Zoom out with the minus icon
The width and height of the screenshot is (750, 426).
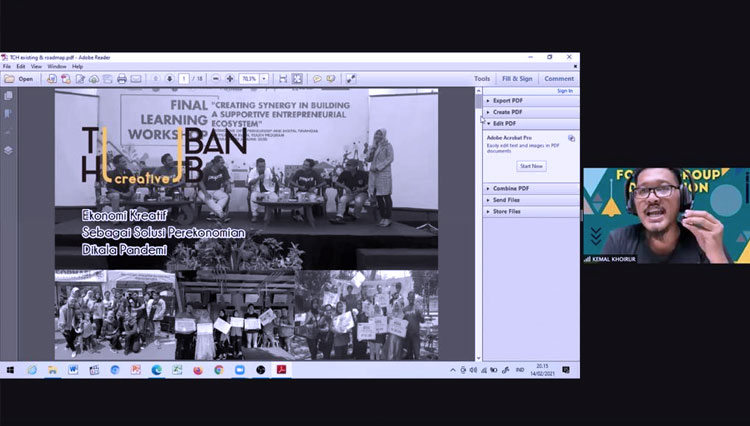[x=216, y=79]
